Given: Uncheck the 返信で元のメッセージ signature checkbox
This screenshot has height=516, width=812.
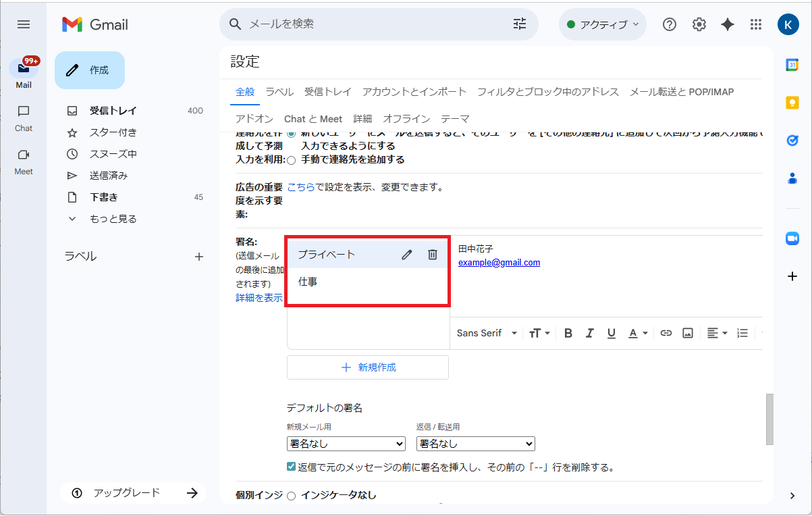Looking at the screenshot, I should [291, 466].
